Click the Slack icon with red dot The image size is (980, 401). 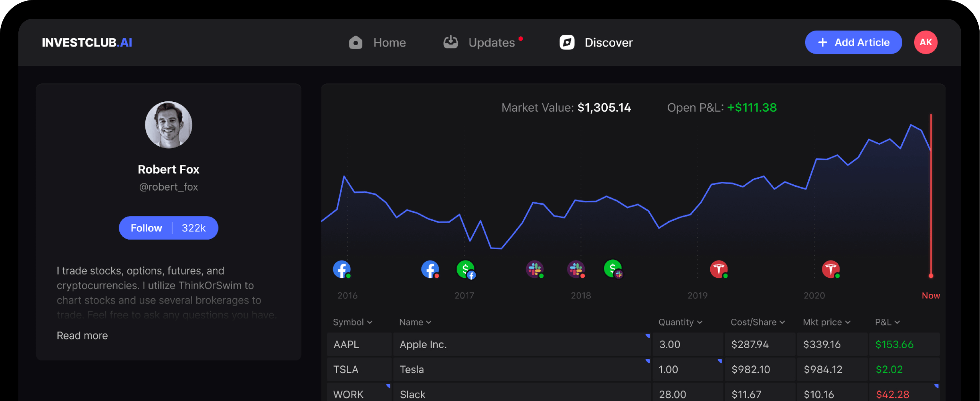coord(576,269)
